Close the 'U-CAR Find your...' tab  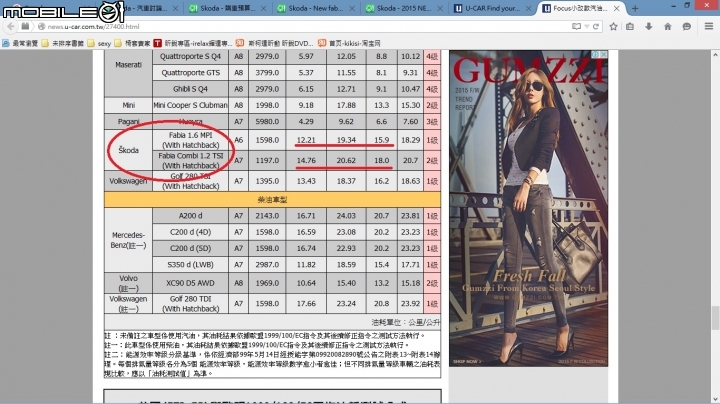529,8
